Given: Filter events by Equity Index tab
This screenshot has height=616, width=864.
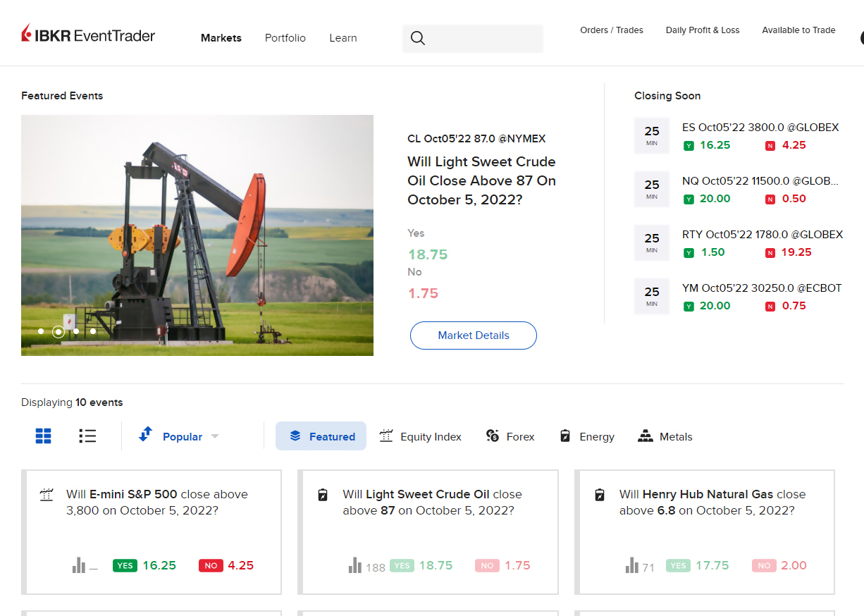Looking at the screenshot, I should click(420, 436).
